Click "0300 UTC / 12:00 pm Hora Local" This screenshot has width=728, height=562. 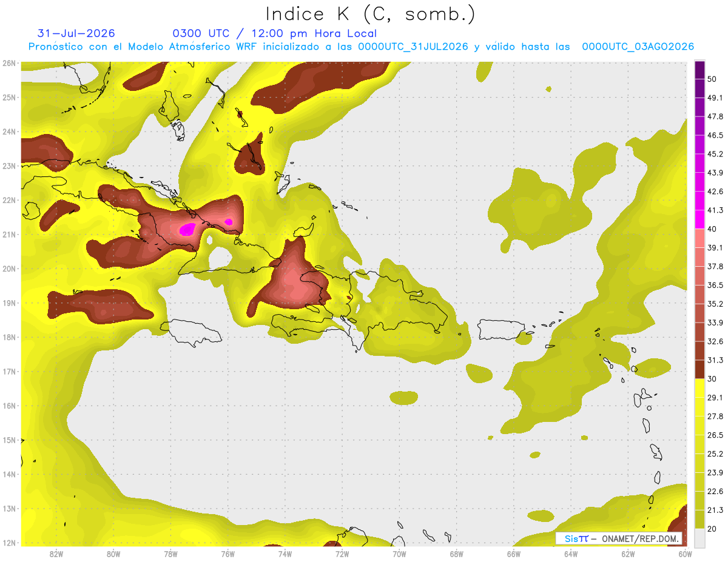(x=274, y=33)
